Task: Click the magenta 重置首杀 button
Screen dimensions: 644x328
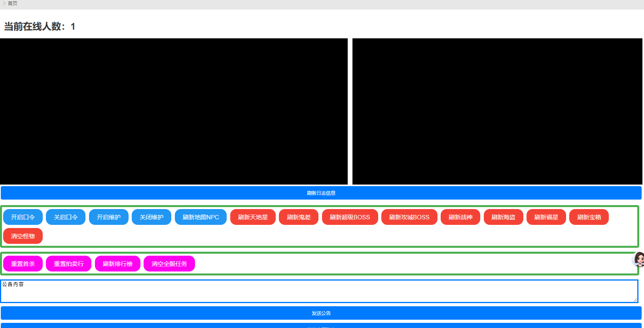Action: [23, 264]
